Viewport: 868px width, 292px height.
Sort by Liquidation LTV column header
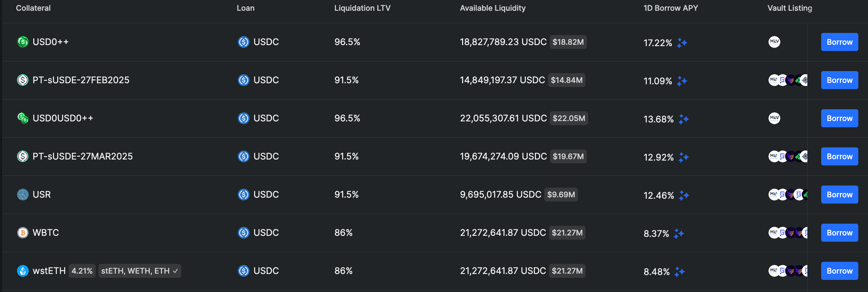point(362,8)
